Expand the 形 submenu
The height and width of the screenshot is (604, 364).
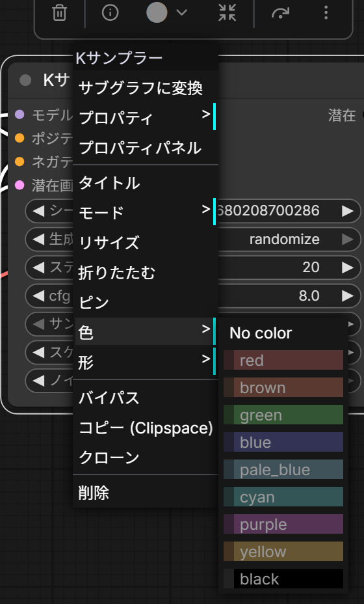[146, 362]
